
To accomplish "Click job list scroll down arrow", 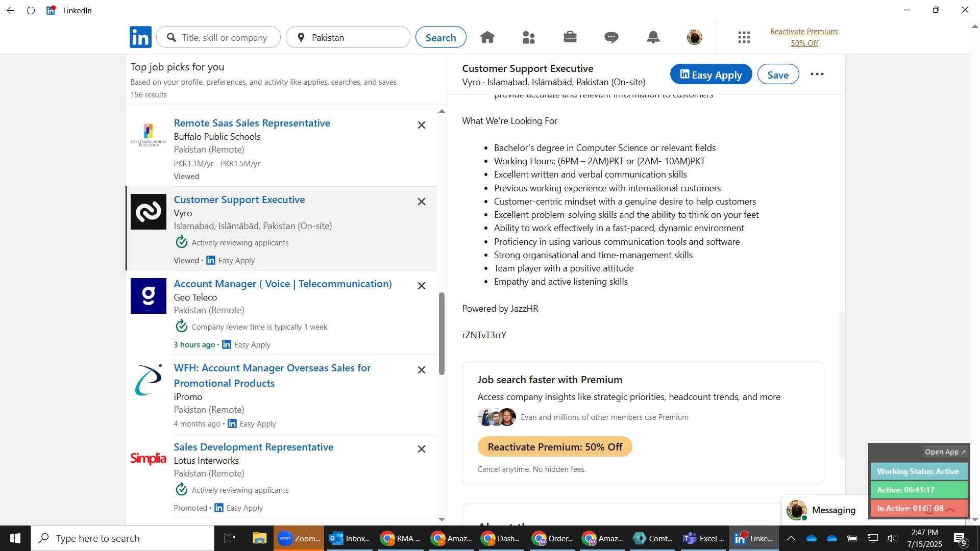I will coord(442,519).
